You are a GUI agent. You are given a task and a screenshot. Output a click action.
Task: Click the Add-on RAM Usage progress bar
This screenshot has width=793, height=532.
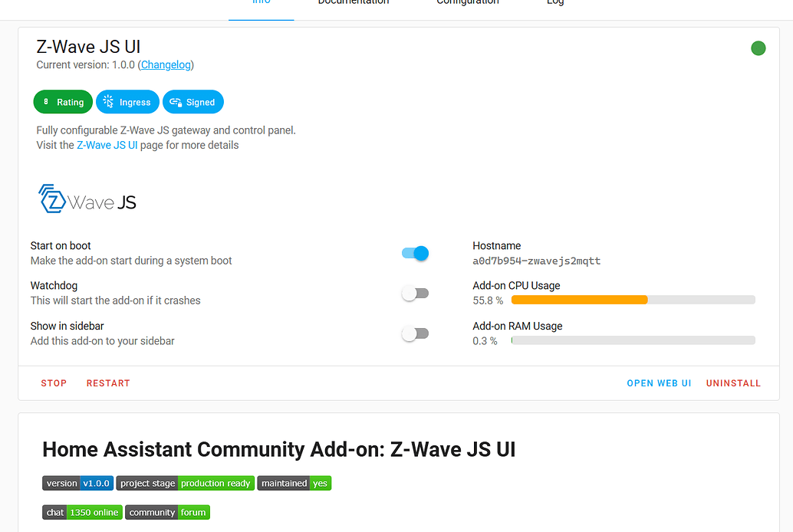pyautogui.click(x=633, y=340)
